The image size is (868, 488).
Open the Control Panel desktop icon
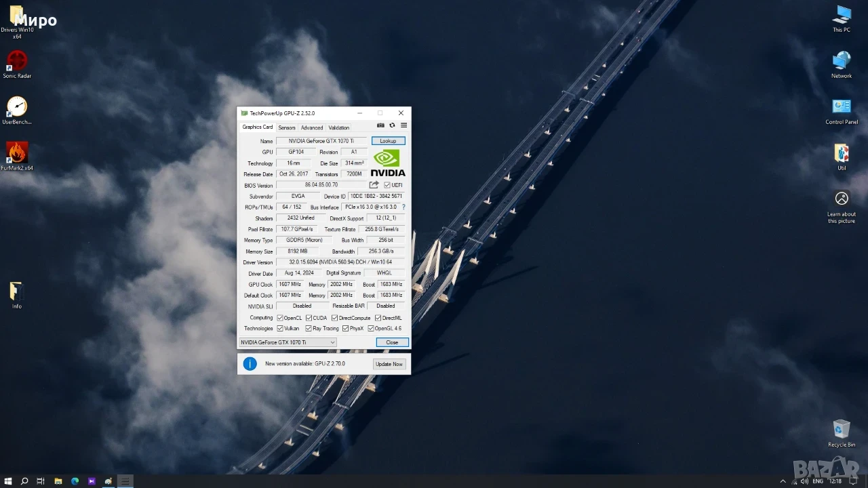point(842,111)
